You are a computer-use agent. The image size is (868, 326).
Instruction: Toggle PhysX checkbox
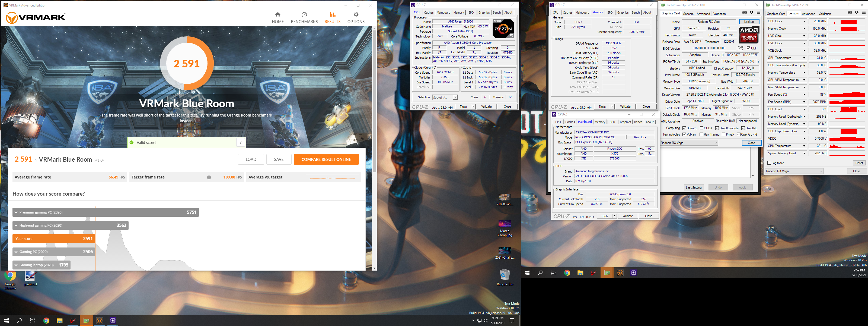723,135
